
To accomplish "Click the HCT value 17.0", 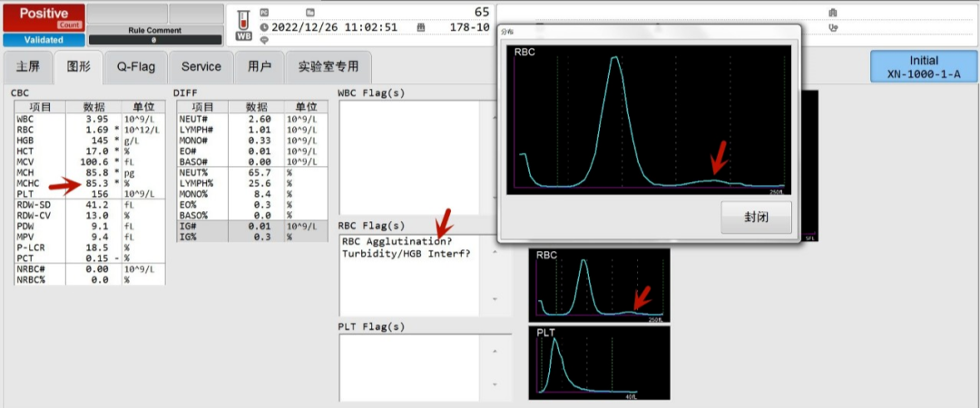I will coord(95,151).
